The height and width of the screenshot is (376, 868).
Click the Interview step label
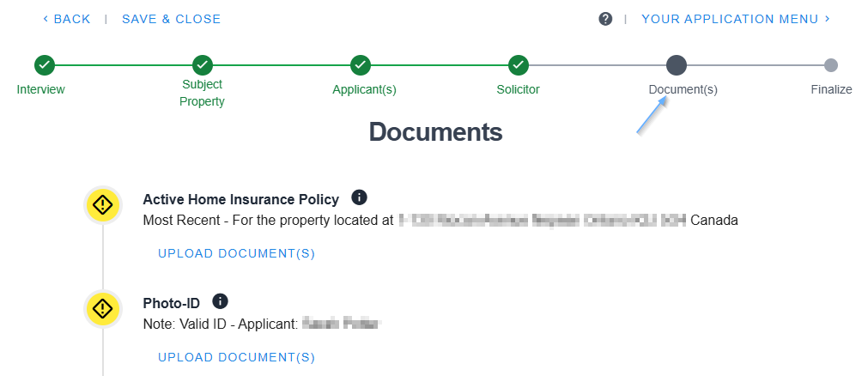point(41,89)
